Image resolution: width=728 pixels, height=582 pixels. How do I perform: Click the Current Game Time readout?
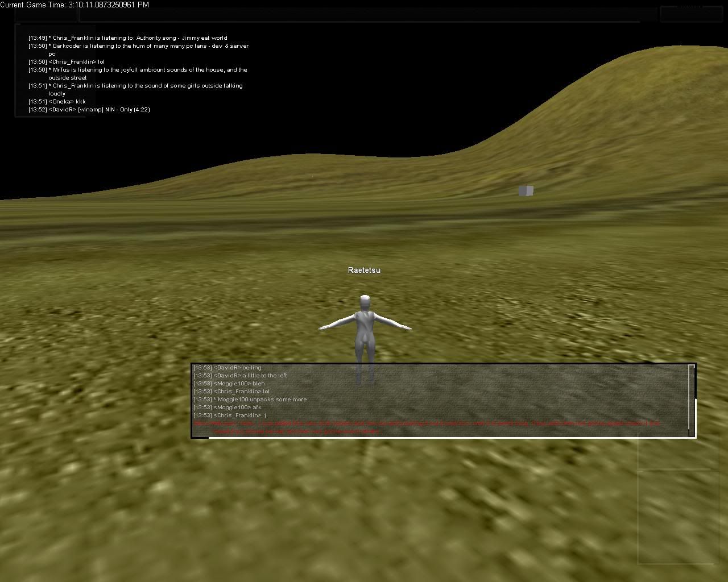(x=75, y=5)
